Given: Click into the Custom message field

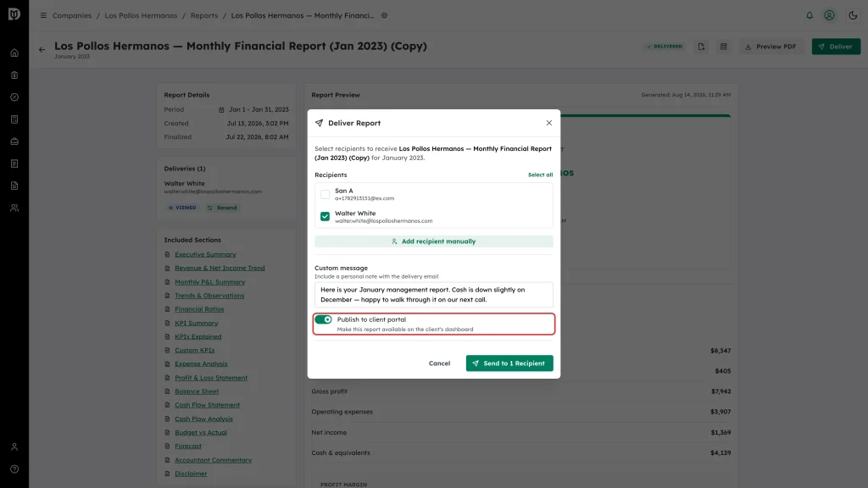Looking at the screenshot, I should click(x=433, y=295).
